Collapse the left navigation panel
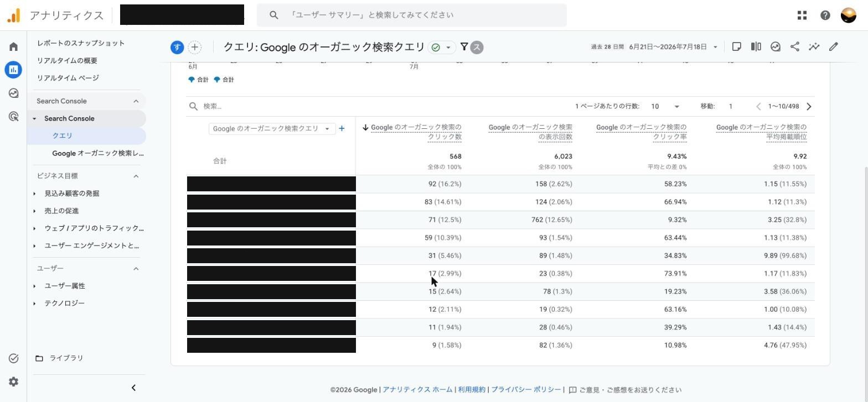The height and width of the screenshot is (402, 868). pos(133,388)
